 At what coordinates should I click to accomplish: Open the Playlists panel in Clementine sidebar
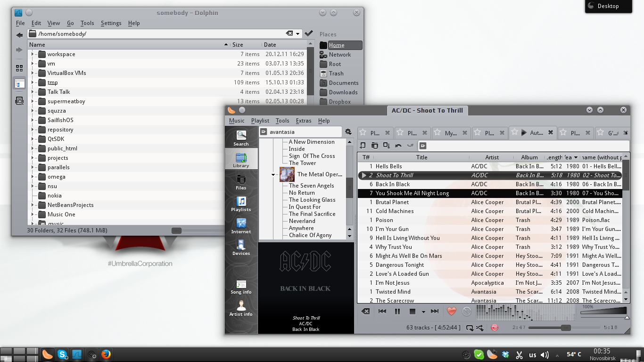241,204
